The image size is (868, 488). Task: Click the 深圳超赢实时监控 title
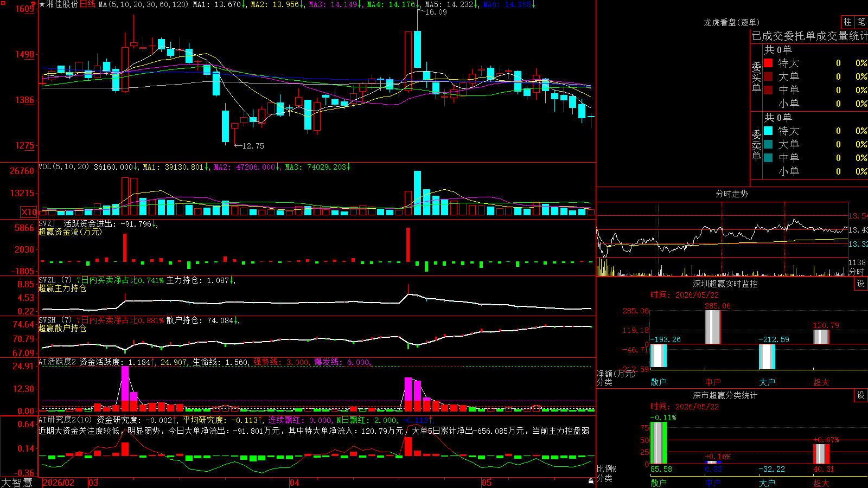(725, 284)
